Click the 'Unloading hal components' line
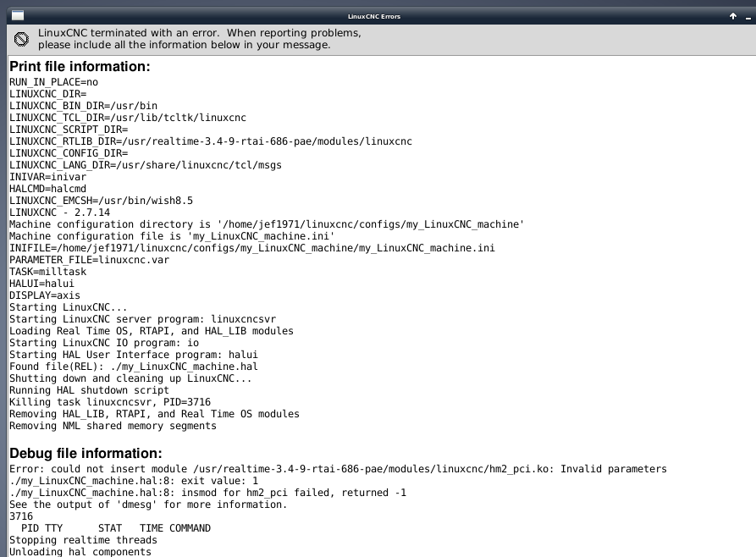Image resolution: width=756 pixels, height=557 pixels. pos(80,552)
